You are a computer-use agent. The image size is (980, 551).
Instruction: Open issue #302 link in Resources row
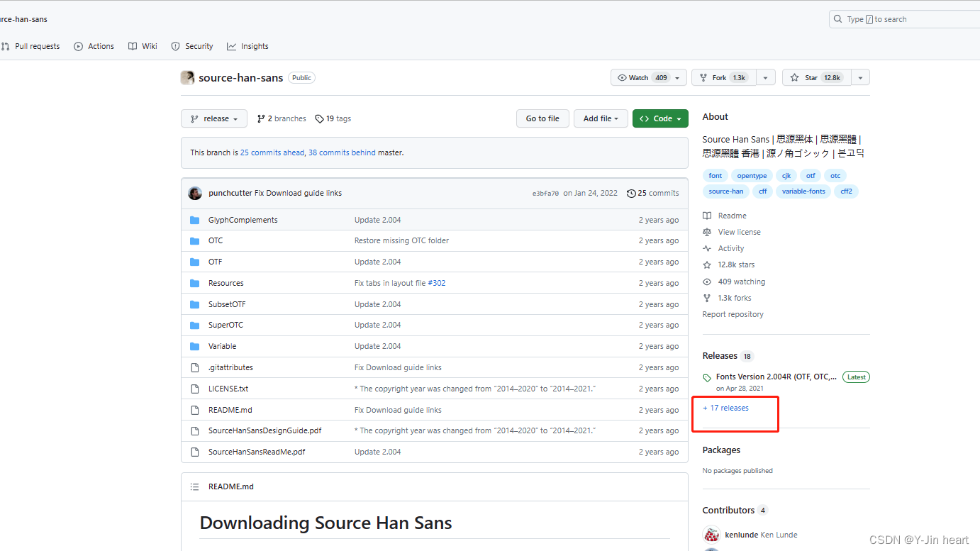click(x=437, y=283)
